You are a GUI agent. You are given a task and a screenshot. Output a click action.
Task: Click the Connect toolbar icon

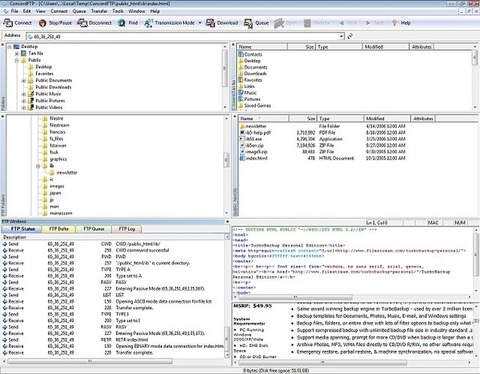[x=8, y=23]
